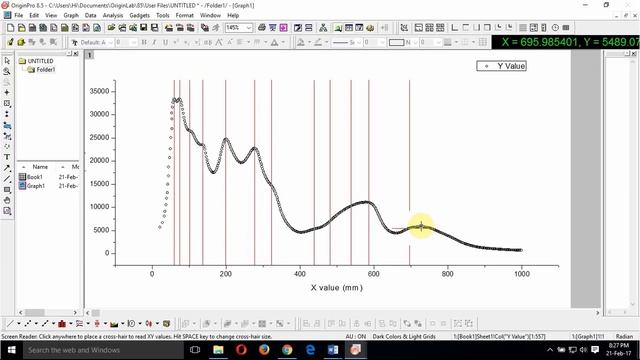
Task: Open the Edit menu
Action: [x=34, y=15]
